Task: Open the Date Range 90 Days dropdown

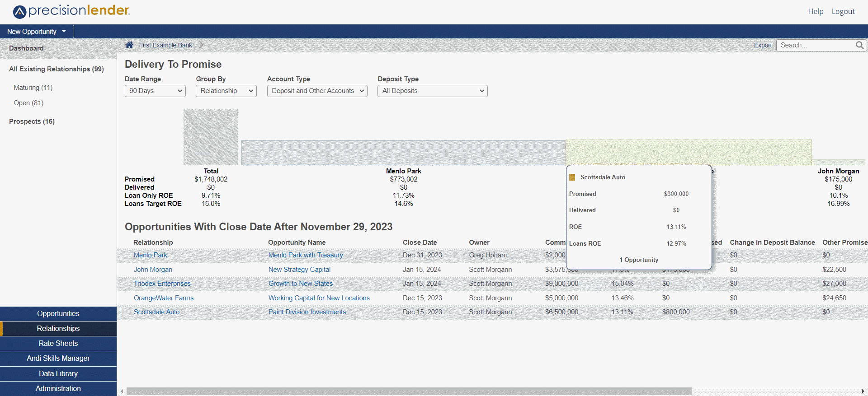Action: click(155, 91)
